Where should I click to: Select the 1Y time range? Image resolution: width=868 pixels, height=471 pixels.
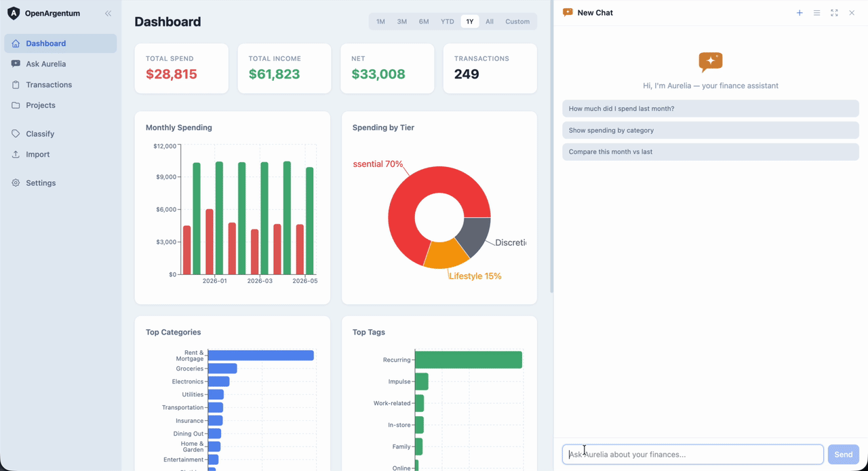(470, 22)
